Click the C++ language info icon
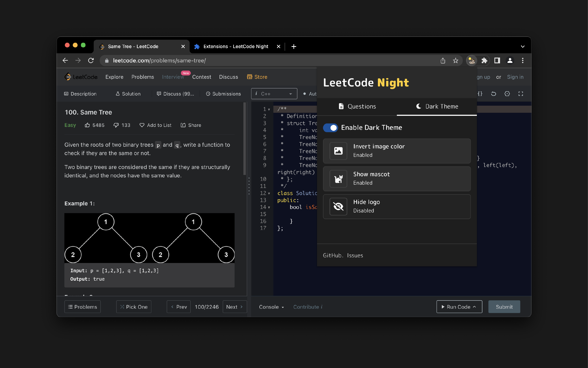588x368 pixels. 256,94
